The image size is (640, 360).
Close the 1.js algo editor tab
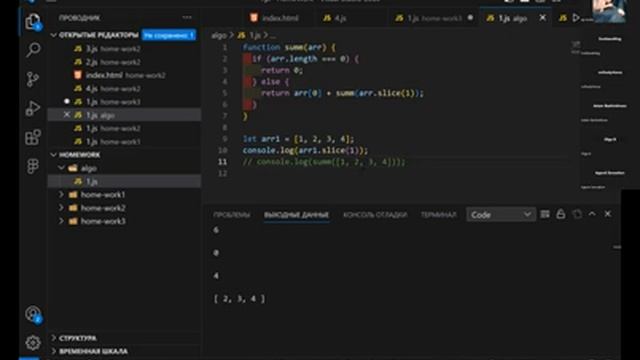[x=542, y=18]
